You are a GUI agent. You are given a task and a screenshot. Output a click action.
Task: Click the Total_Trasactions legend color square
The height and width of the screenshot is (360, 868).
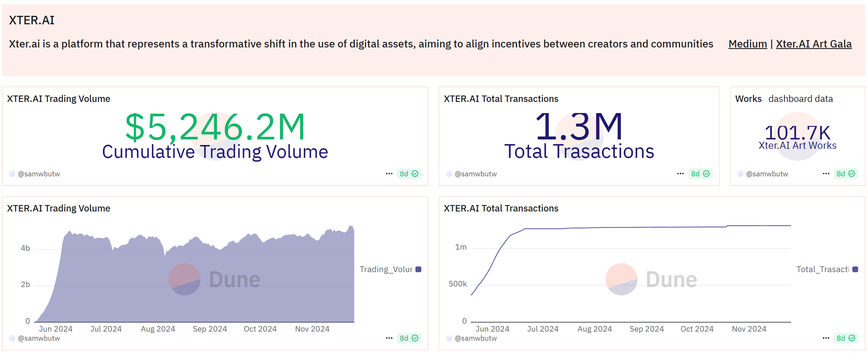[x=855, y=269]
